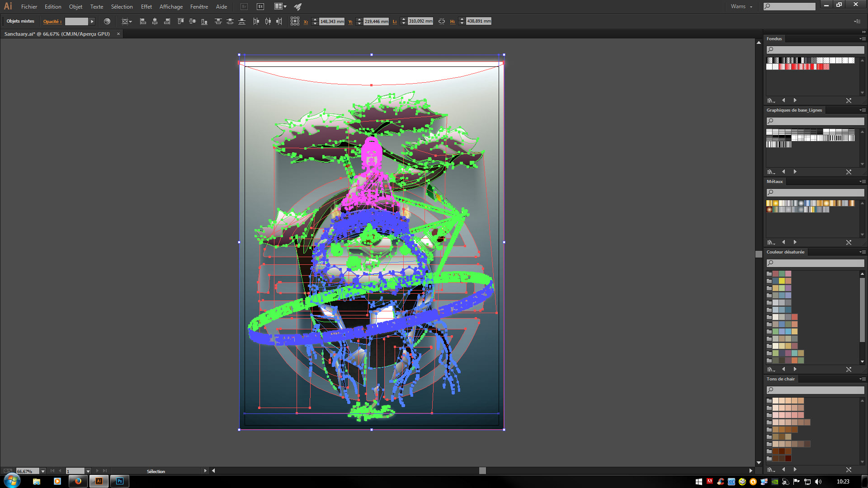Screen dimensions: 868x488
Task: Switch to the Couleur désaturée panel tab
Action: click(785, 252)
